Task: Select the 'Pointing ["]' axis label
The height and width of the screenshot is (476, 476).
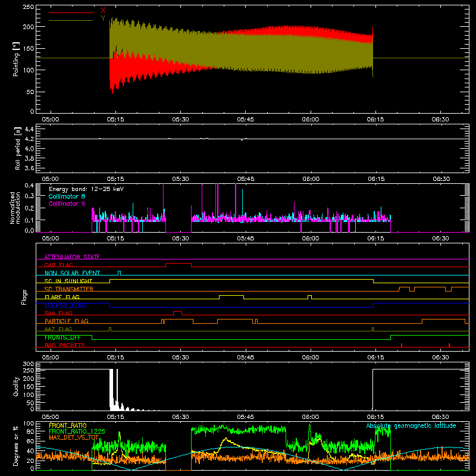Action: 16,59
